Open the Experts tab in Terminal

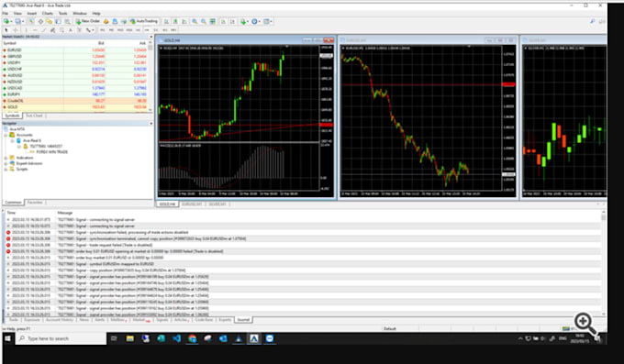point(225,320)
